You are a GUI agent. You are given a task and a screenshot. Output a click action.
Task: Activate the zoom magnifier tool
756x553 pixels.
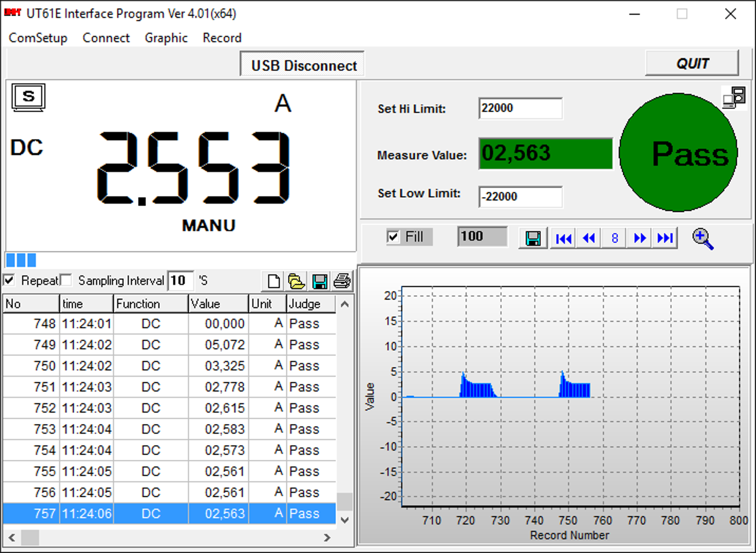703,239
